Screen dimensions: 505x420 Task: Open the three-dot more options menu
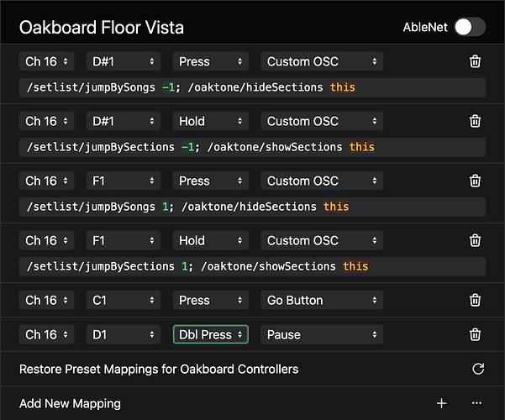point(476,403)
